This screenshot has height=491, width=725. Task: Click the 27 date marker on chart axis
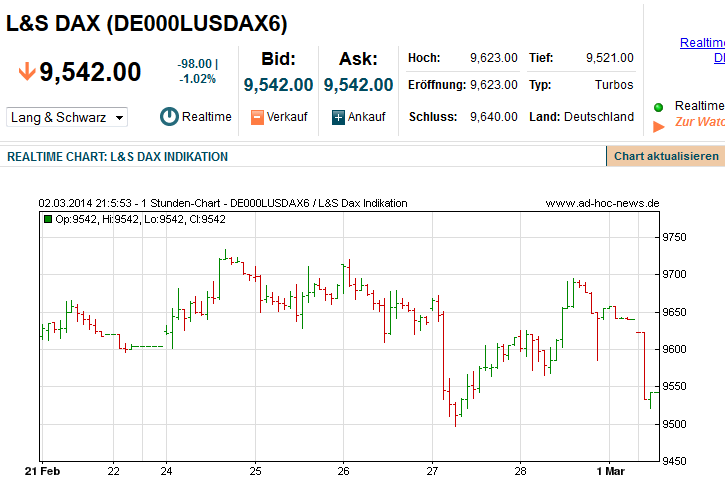432,471
